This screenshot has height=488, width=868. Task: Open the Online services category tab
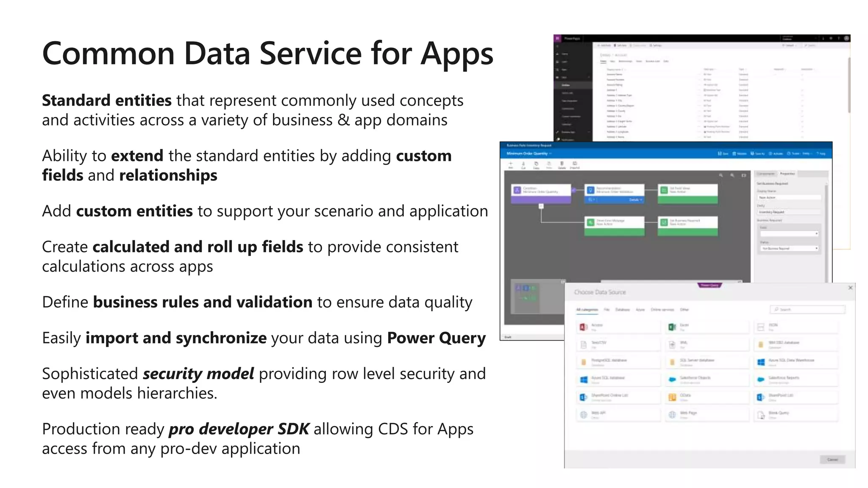pos(661,310)
